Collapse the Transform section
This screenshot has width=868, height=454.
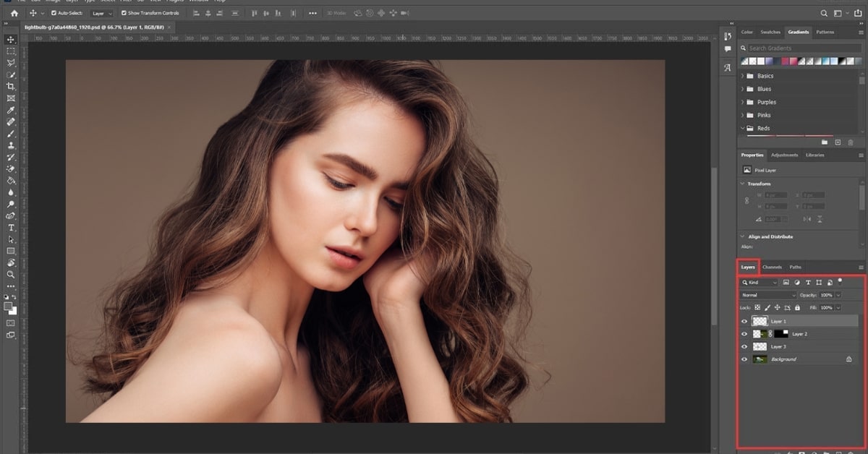743,184
